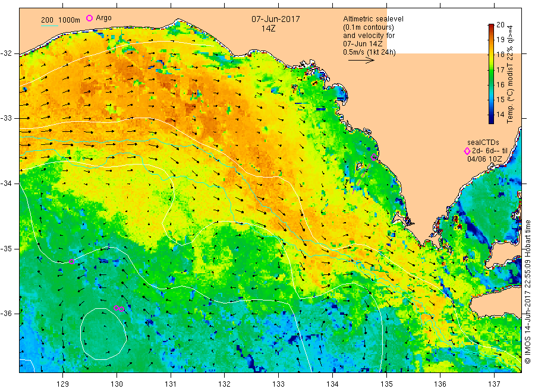The width and height of the screenshot is (535, 392).
Task: Click the longitude label 135
Action: point(386,384)
